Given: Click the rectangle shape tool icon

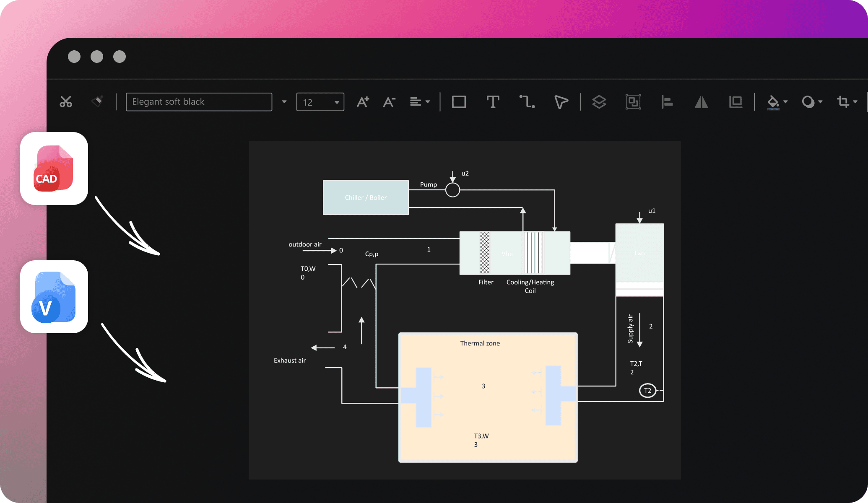Looking at the screenshot, I should click(x=459, y=101).
